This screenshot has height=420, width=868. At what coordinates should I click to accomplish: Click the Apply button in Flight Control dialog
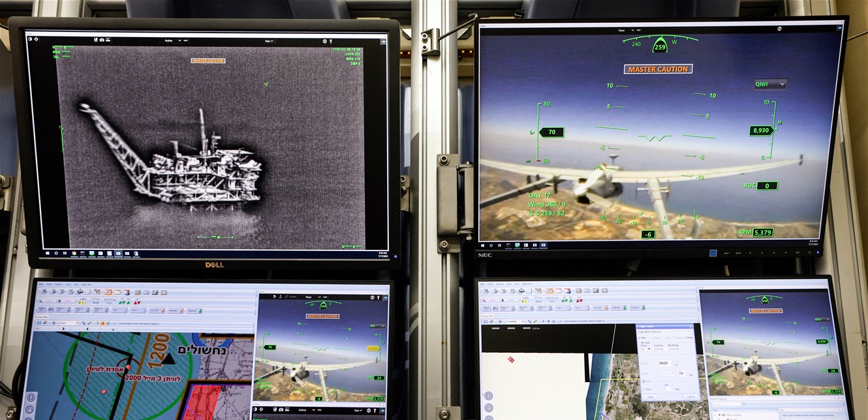(x=651, y=397)
